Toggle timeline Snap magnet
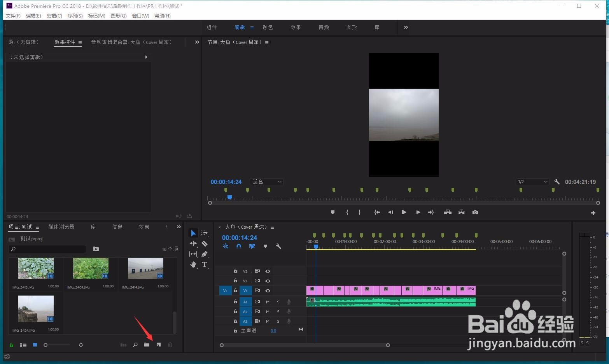The height and width of the screenshot is (364, 609). [x=239, y=246]
